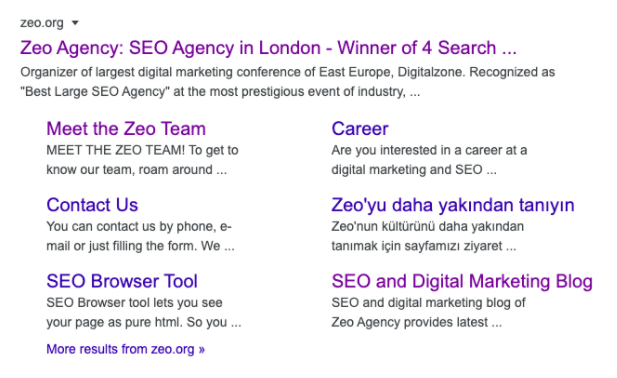Click the quoted "Best Large SEO Agency" phrase
Viewport: 617px width, 378px height.
point(95,91)
